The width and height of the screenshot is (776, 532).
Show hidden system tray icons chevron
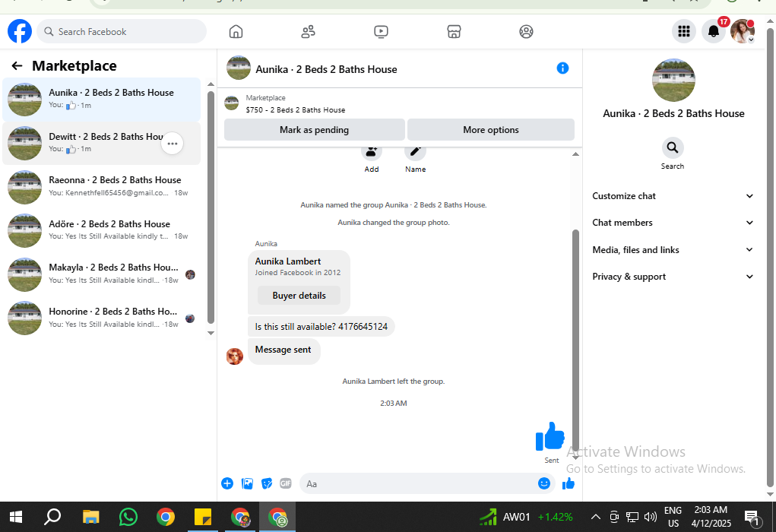(x=596, y=517)
